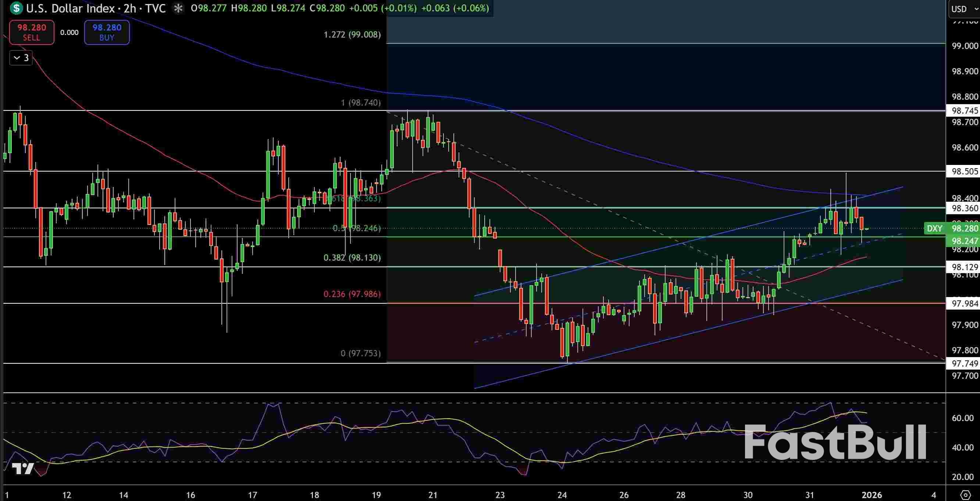
Task: Click the 2026 date on time axis
Action: (x=871, y=495)
